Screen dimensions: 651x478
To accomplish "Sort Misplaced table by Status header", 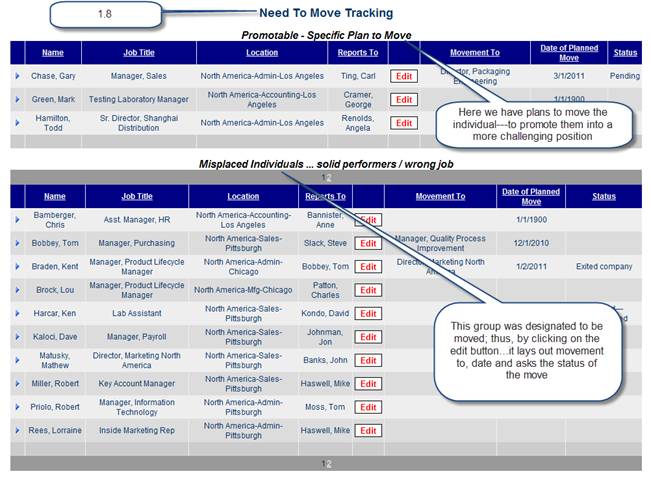I will [x=604, y=196].
